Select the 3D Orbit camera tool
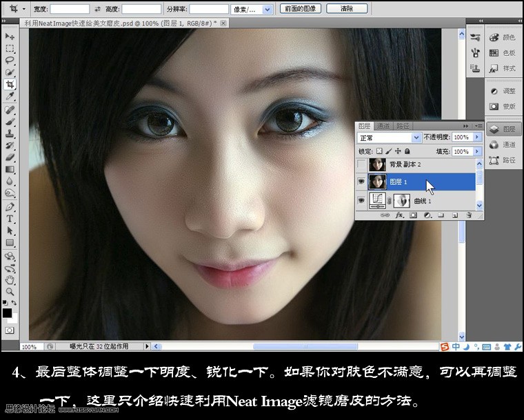Screen dimensions: 524x420 pyautogui.click(x=10, y=268)
